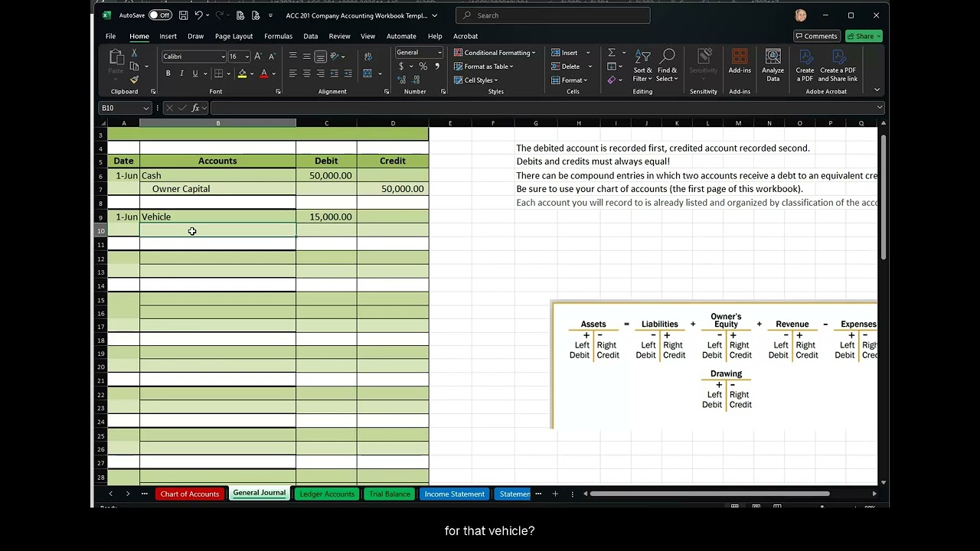Apply the cell Borders icon

(x=218, y=73)
